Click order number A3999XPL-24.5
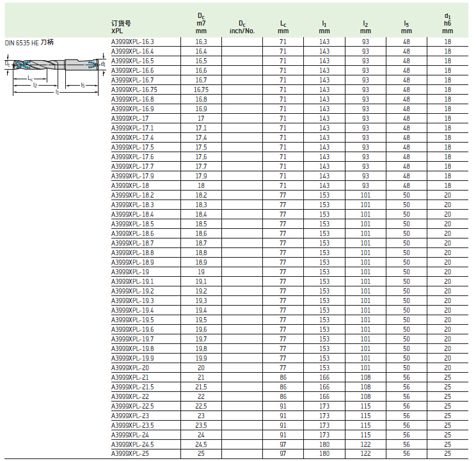Screen dimensions: 476x461 [132, 444]
